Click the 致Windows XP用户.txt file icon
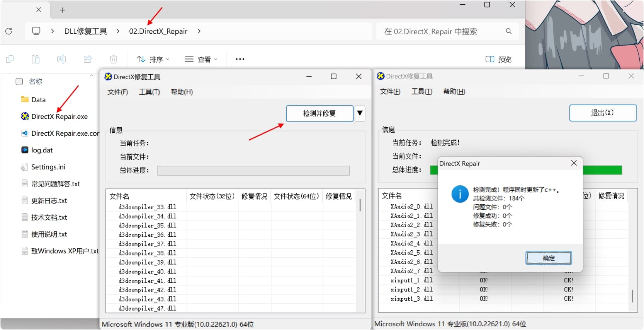 [25, 251]
